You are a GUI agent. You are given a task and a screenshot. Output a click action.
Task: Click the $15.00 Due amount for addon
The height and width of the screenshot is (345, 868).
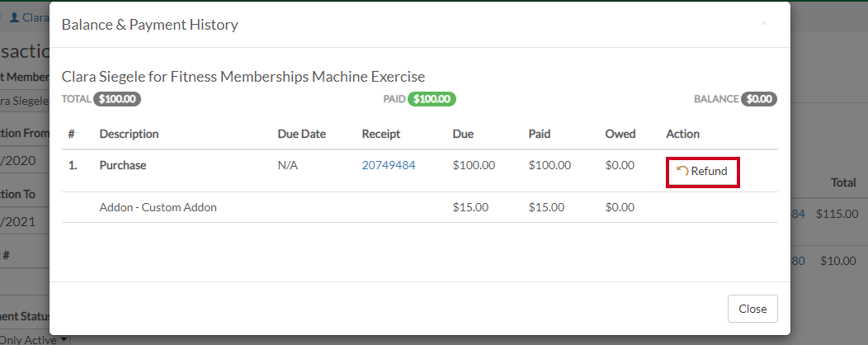tap(470, 208)
